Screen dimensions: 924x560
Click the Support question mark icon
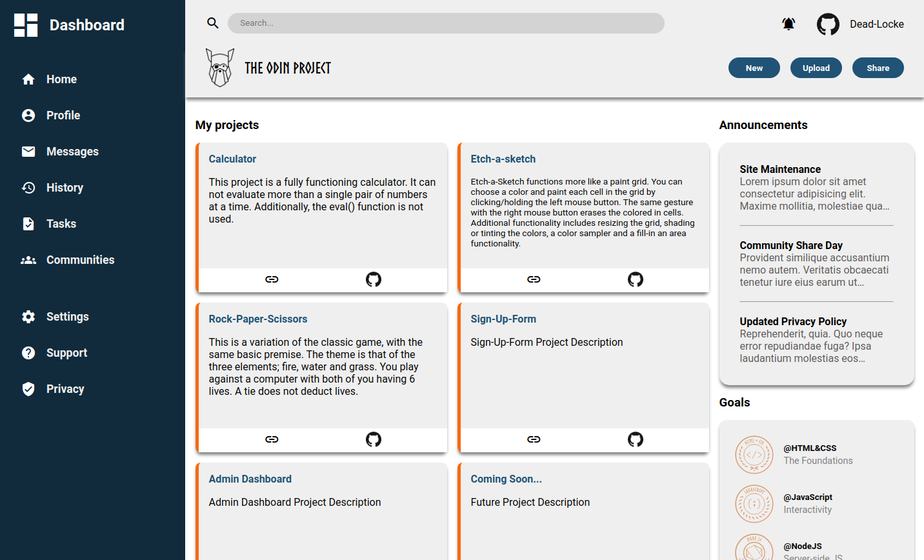click(28, 352)
